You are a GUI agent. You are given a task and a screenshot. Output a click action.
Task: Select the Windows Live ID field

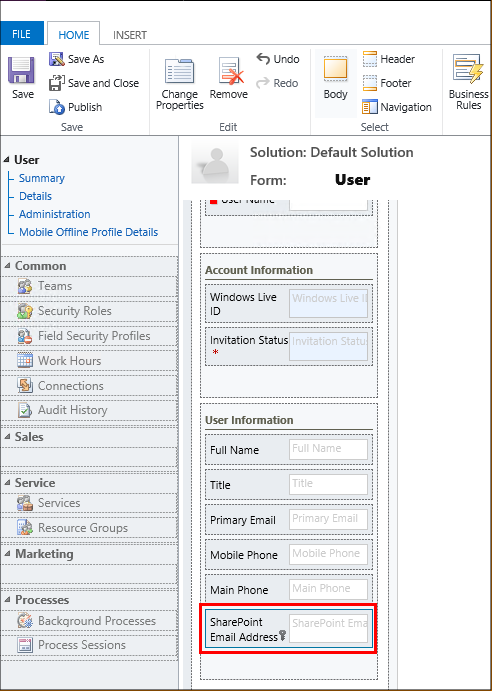pyautogui.click(x=289, y=304)
